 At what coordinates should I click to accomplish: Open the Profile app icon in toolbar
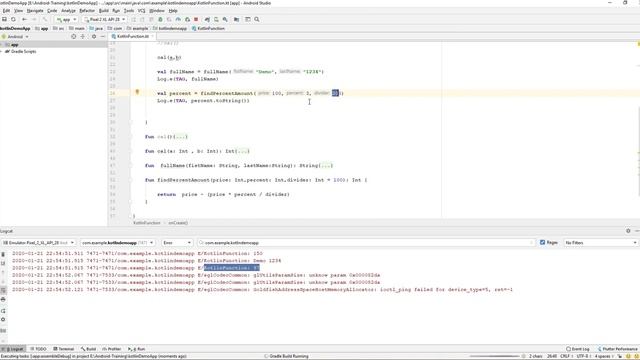(x=178, y=19)
